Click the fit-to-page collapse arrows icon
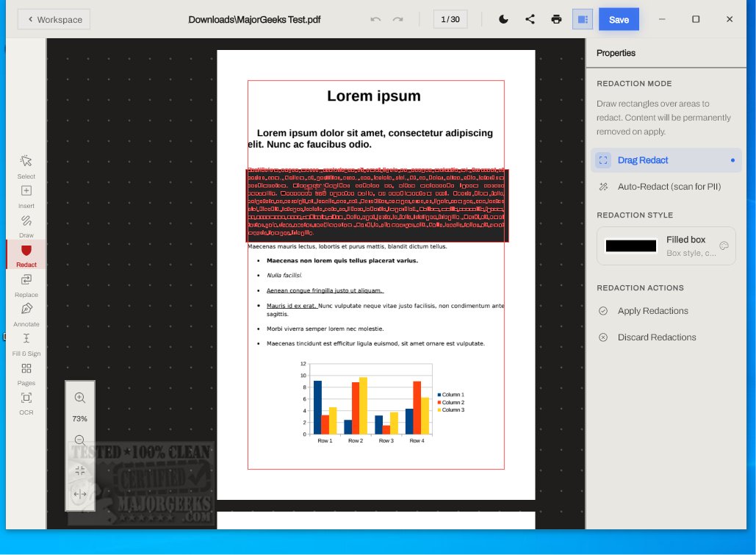 tap(80, 470)
